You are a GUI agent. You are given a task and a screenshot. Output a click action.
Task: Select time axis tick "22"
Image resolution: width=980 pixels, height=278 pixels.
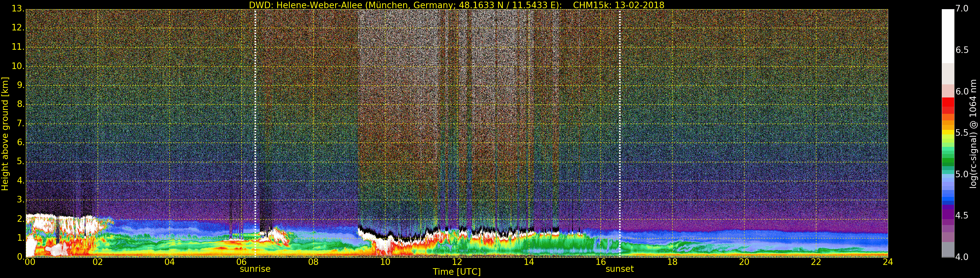pyautogui.click(x=816, y=262)
